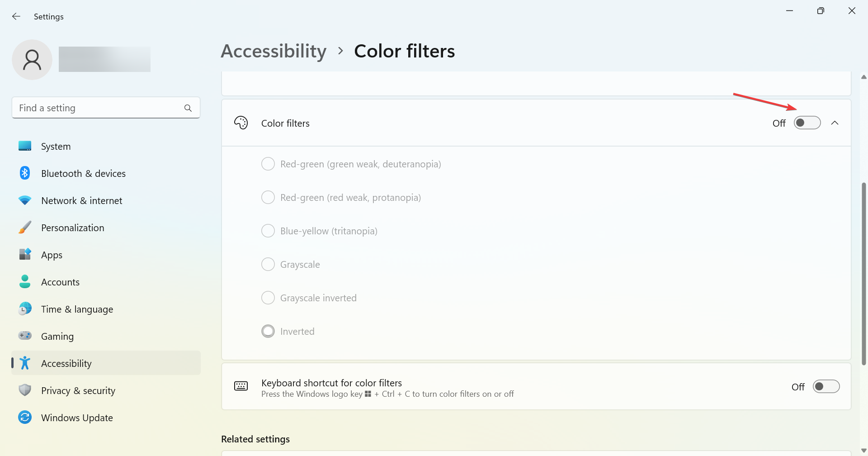Collapse the Color filters section chevron
The image size is (868, 456).
835,123
